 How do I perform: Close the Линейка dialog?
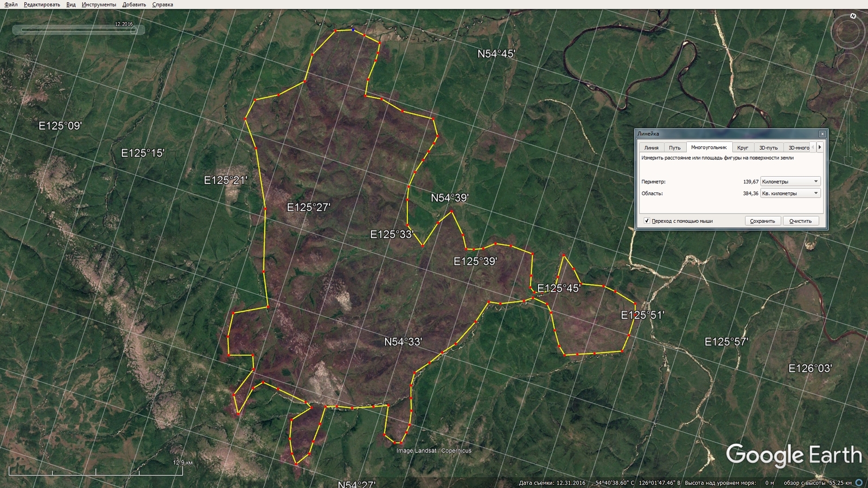[x=822, y=133]
